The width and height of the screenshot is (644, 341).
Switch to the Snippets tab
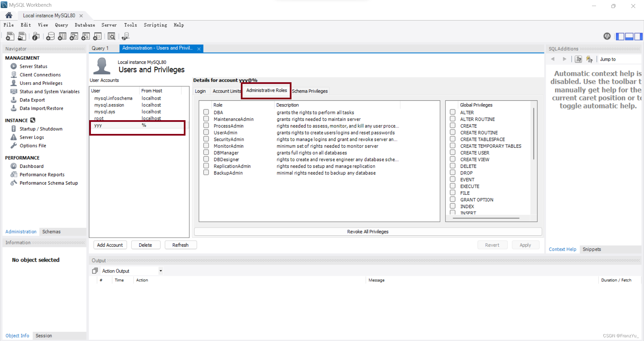pos(592,249)
